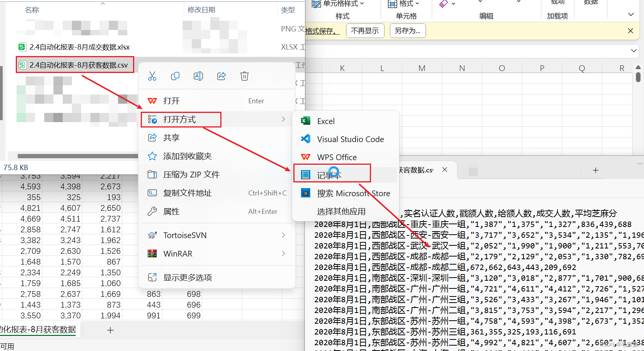This screenshot has width=644, height=351.
Task: Switch to the 获客数据.csv Notepad tab
Action: pyautogui.click(x=416, y=170)
